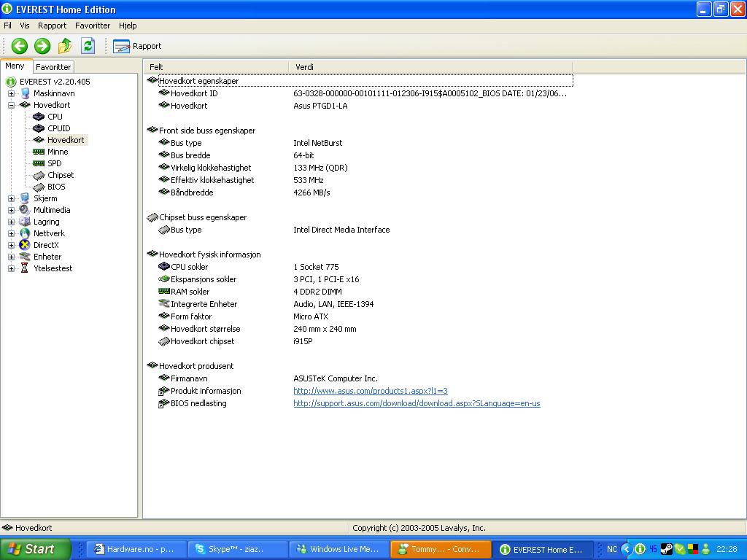This screenshot has width=747, height=560.
Task: Click the CPUID chip icon in the tree
Action: (39, 128)
